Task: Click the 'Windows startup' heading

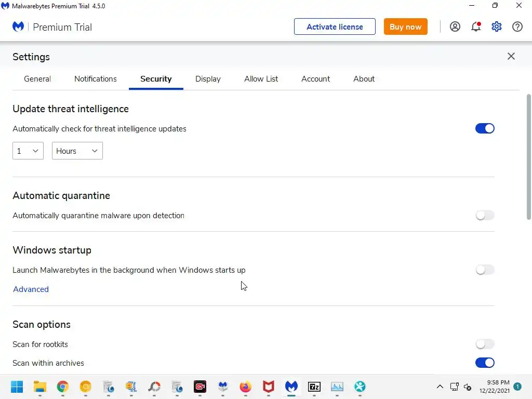Action: pyautogui.click(x=52, y=250)
